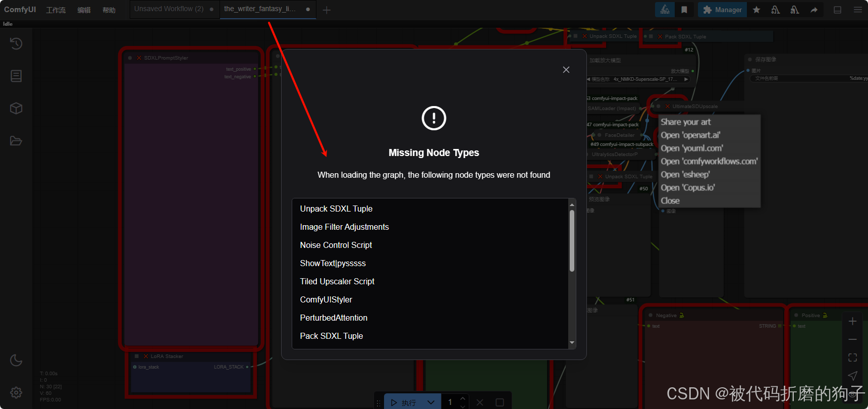Collapse the Positive node dot
The width and height of the screenshot is (868, 409).
[796, 315]
